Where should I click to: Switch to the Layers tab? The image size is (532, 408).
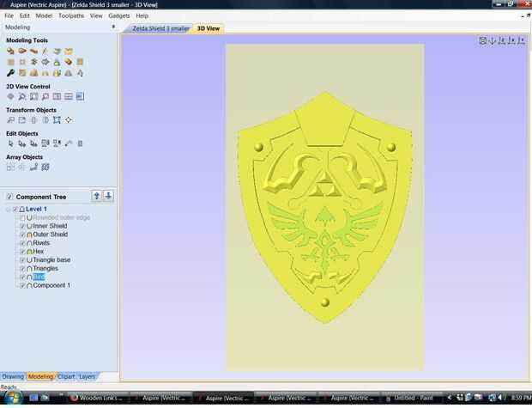88,376
